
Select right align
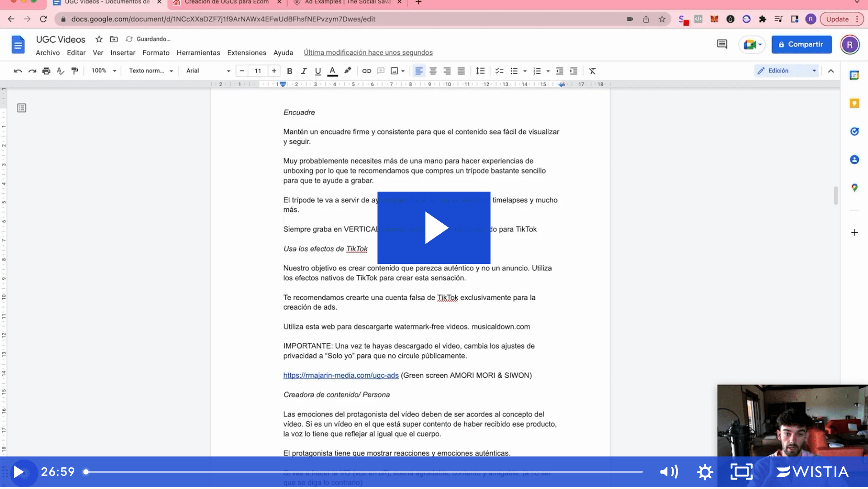click(x=447, y=71)
